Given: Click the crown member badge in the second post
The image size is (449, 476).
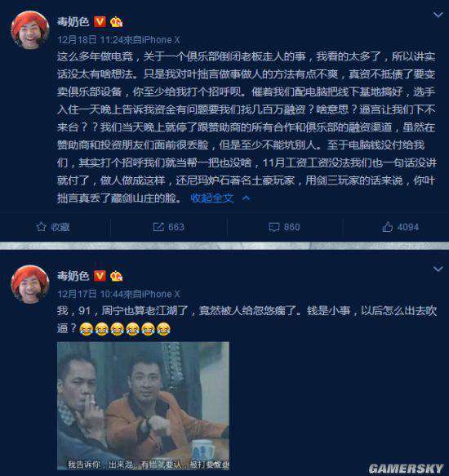Looking at the screenshot, I should pyautogui.click(x=116, y=276).
